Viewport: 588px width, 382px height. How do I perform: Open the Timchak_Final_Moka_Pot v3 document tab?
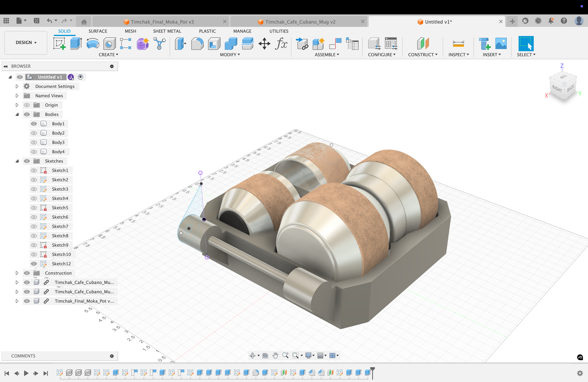coord(162,22)
